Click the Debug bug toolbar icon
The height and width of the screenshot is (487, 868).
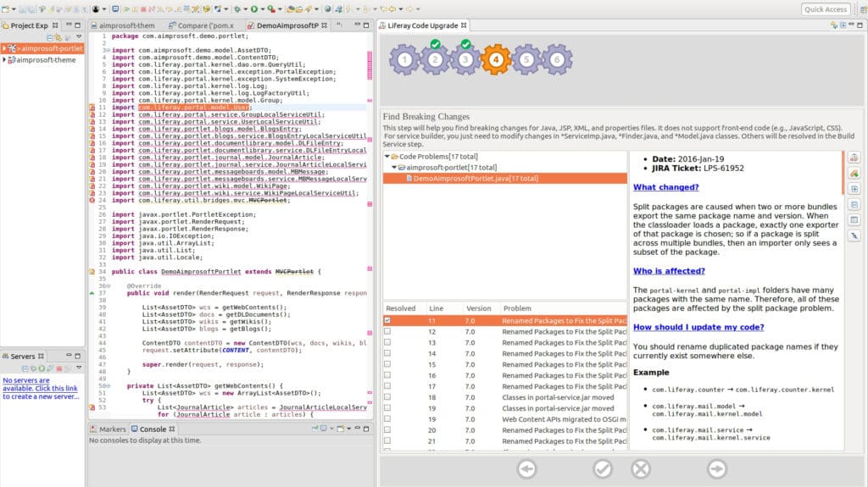coord(237,8)
